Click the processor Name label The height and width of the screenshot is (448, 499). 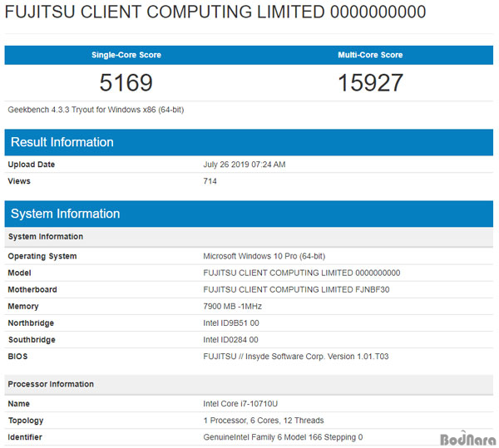(19, 404)
